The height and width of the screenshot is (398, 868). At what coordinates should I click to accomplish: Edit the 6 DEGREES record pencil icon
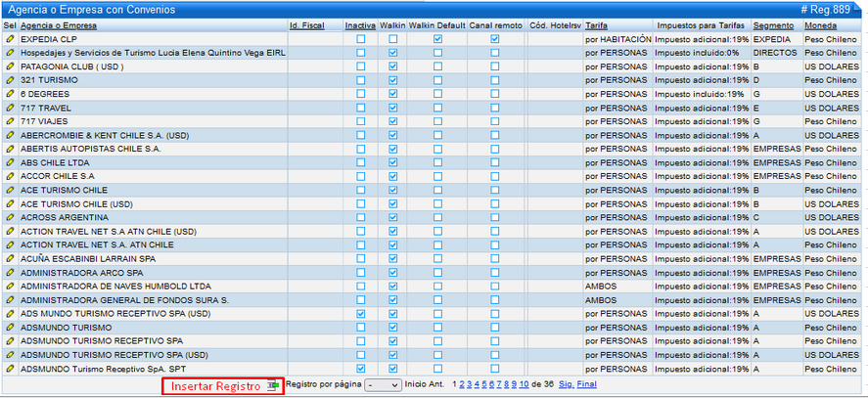click(x=10, y=94)
